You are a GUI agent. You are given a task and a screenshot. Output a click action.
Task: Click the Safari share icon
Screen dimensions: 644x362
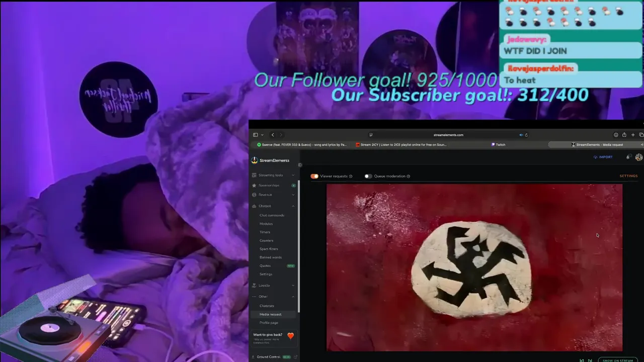coord(624,135)
